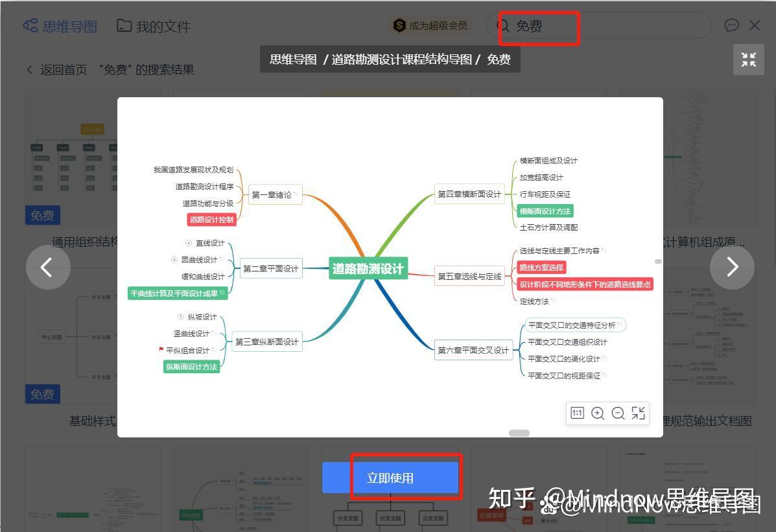
Task: Click 行车视距及保证 text
Action: pos(545,194)
